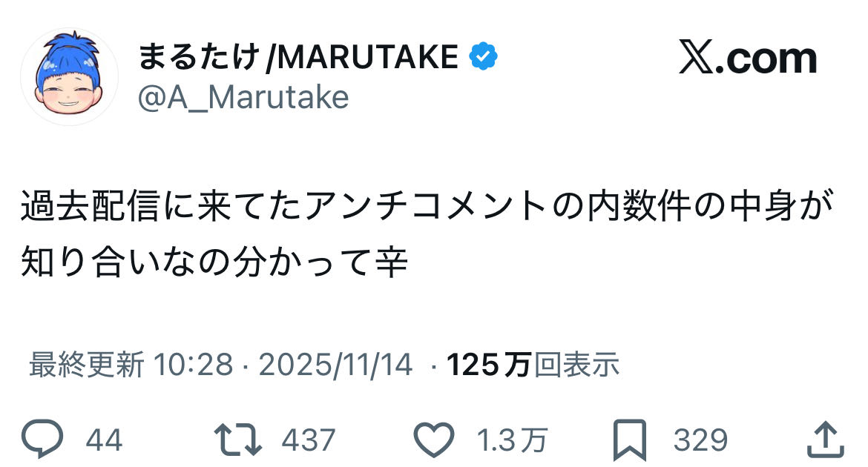Click the like count 1.3万
This screenshot has height=467, width=868.
[511, 440]
